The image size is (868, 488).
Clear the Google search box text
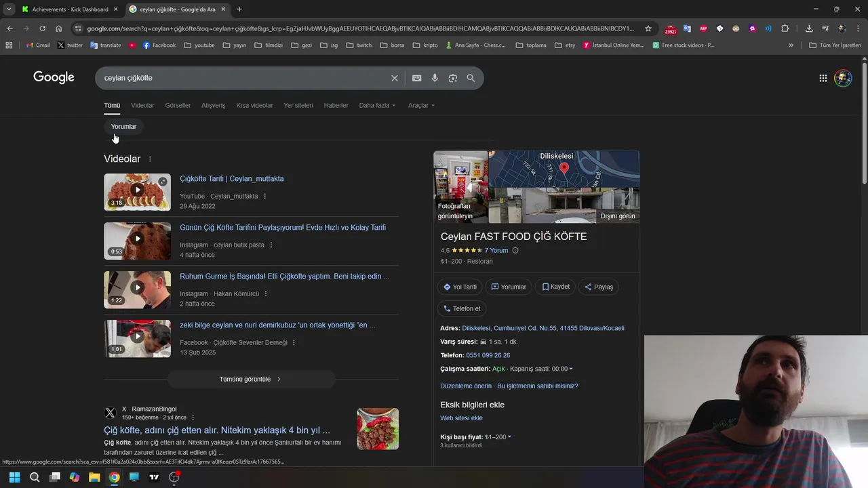click(x=394, y=78)
